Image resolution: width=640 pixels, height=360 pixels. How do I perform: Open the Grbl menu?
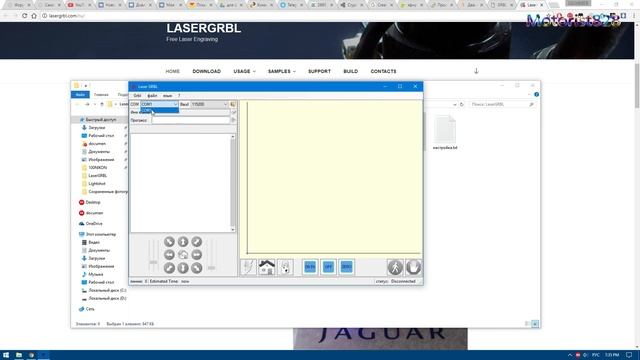click(137, 96)
